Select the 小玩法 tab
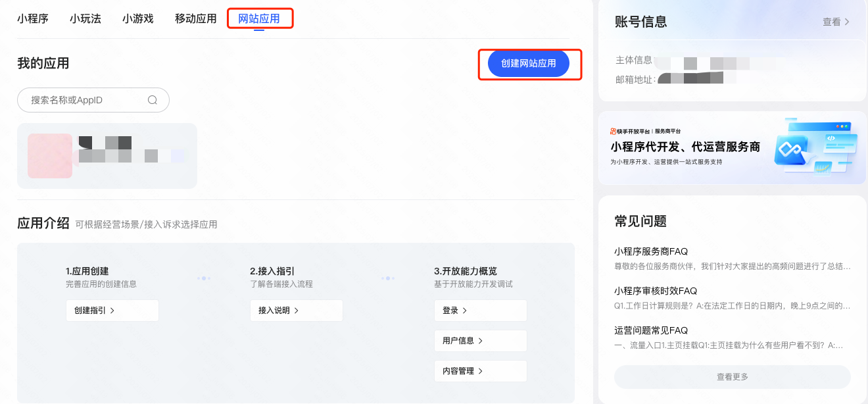This screenshot has width=868, height=404. tap(85, 18)
